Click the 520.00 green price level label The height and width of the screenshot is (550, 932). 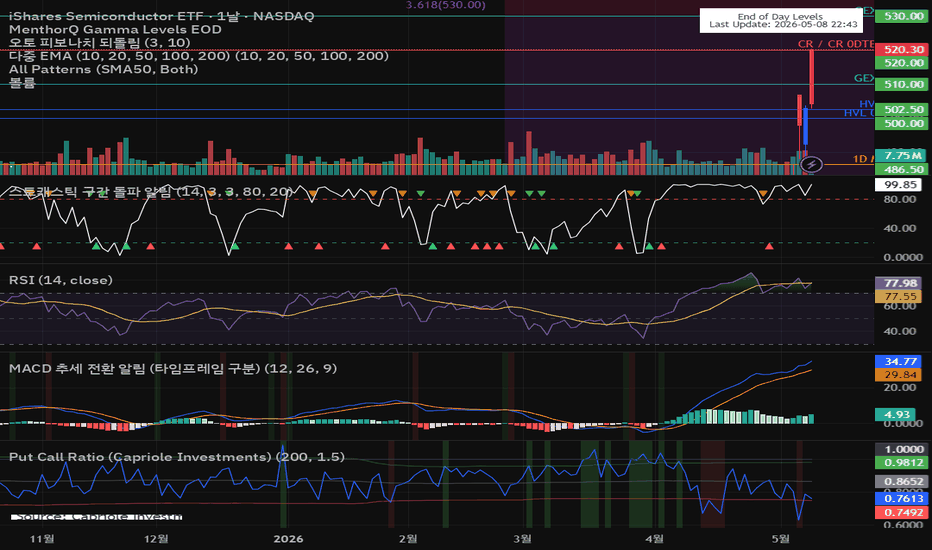[x=903, y=63]
